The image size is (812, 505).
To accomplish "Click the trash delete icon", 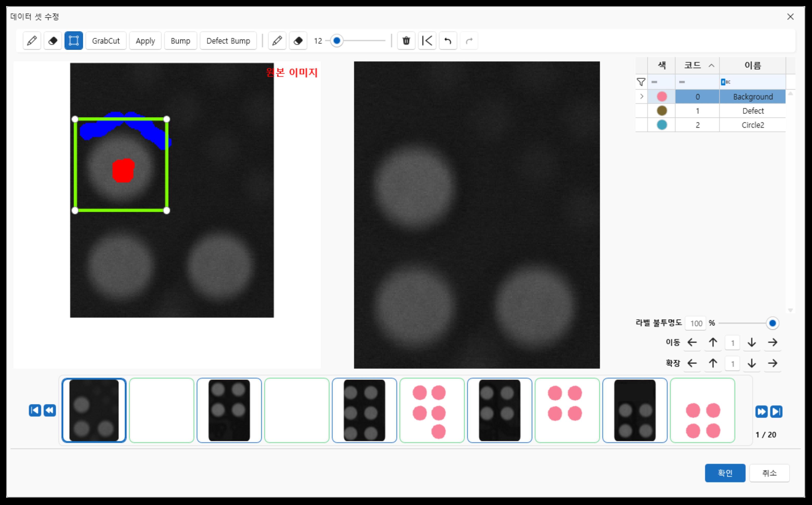I will (406, 41).
